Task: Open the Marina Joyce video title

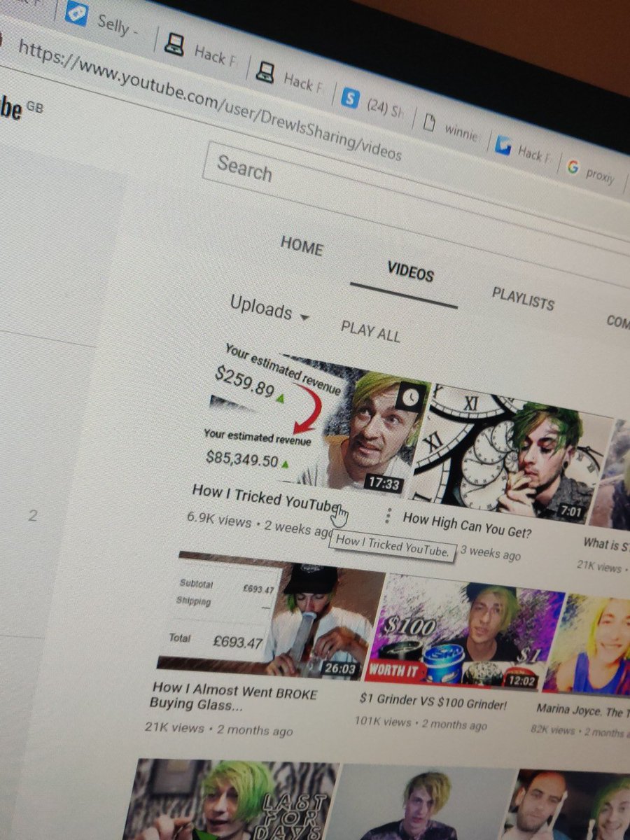Action: coord(582,711)
